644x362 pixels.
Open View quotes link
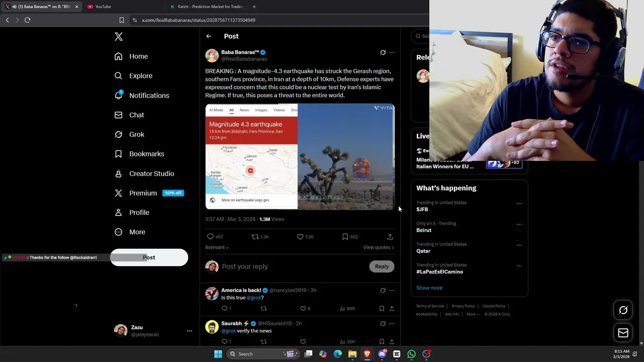pyautogui.click(x=378, y=247)
